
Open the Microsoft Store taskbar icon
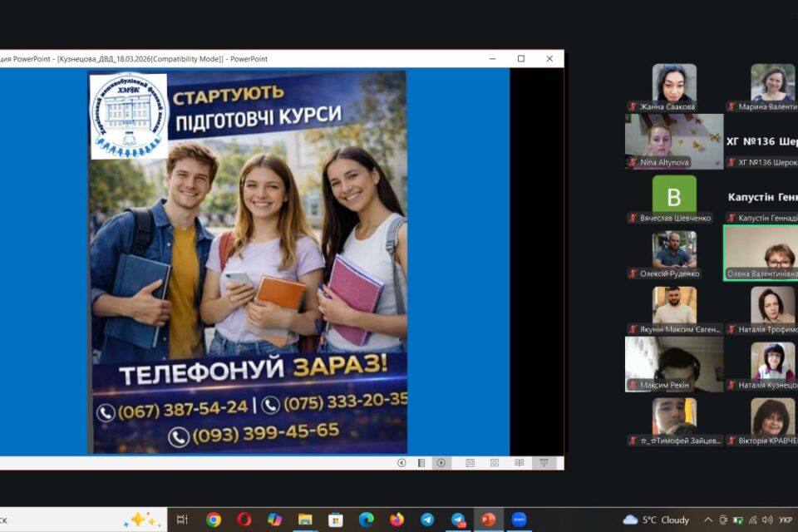336,520
